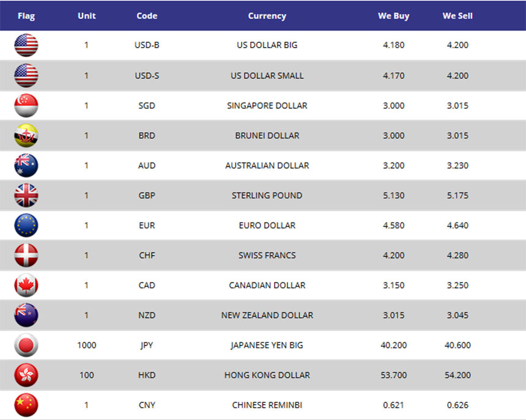Click the Brunei flag icon

(x=26, y=136)
